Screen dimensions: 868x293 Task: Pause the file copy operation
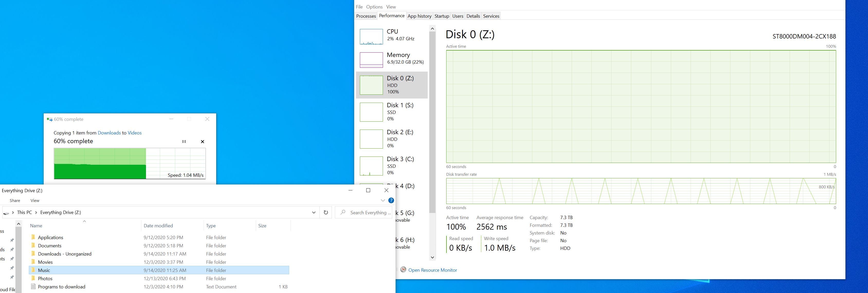(x=184, y=142)
